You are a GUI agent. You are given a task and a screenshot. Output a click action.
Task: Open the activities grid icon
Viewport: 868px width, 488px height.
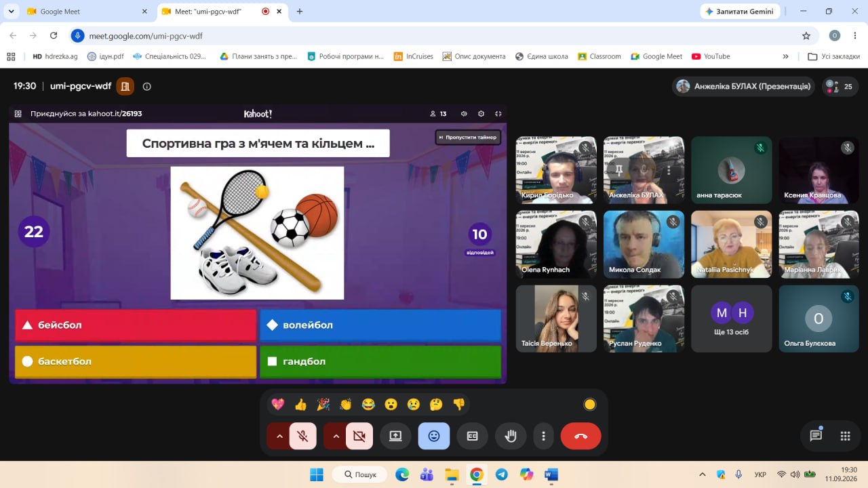click(845, 436)
